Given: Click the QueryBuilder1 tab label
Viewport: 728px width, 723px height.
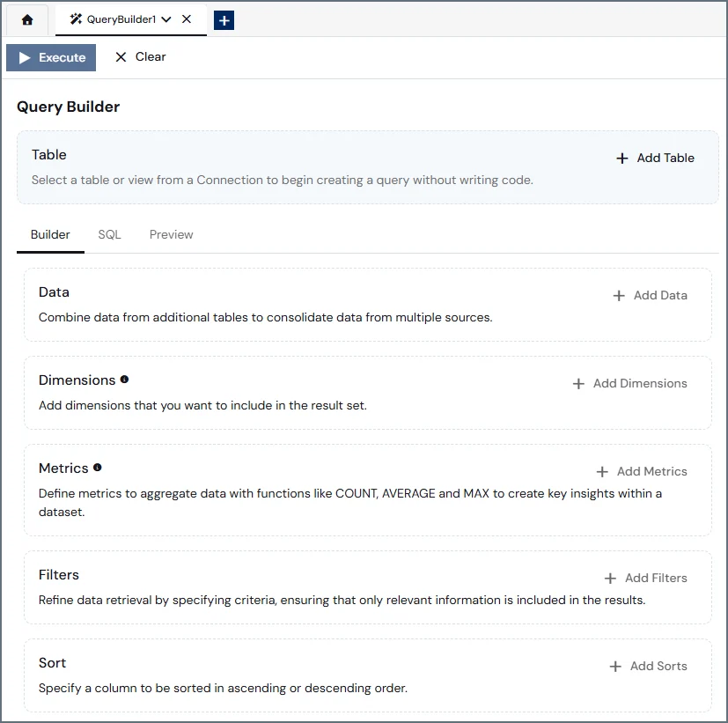Looking at the screenshot, I should click(121, 19).
